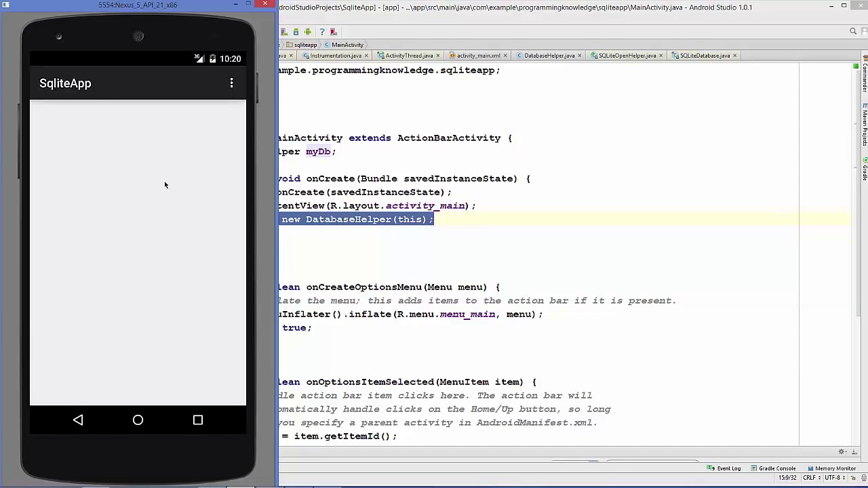Click the selected DatabaseHelper(this) code line
The width and height of the screenshot is (868, 488).
point(357,220)
